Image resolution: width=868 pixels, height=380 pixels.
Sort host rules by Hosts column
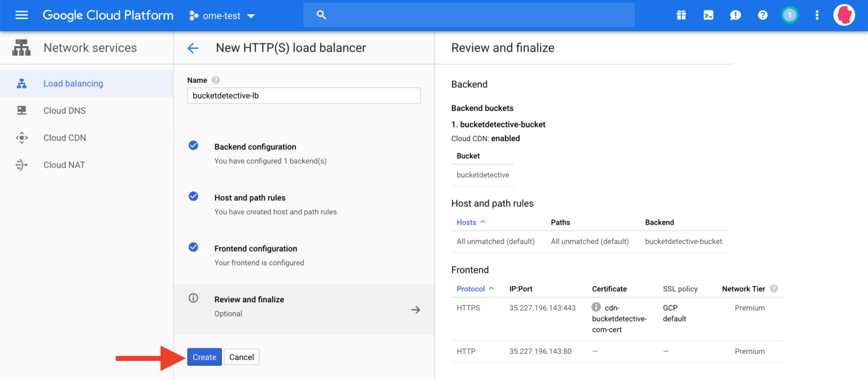[467, 222]
